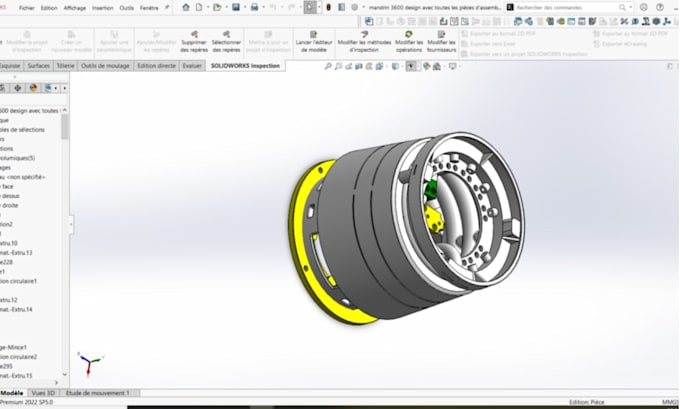
Task: Click the help question mark icon
Action: (660, 7)
